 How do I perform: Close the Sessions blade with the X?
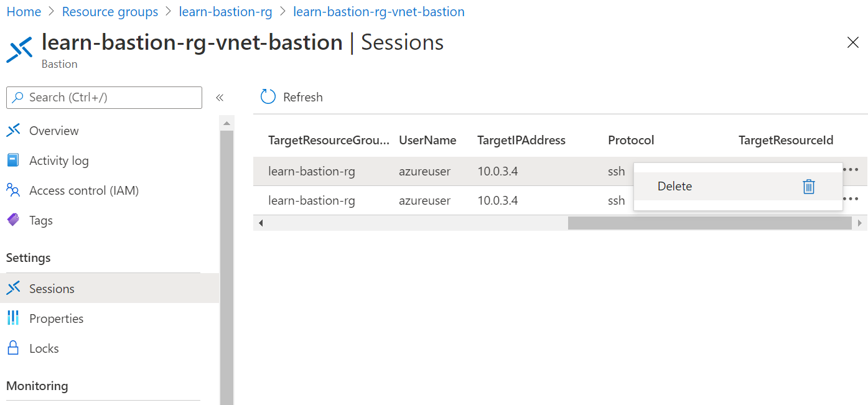coord(853,42)
